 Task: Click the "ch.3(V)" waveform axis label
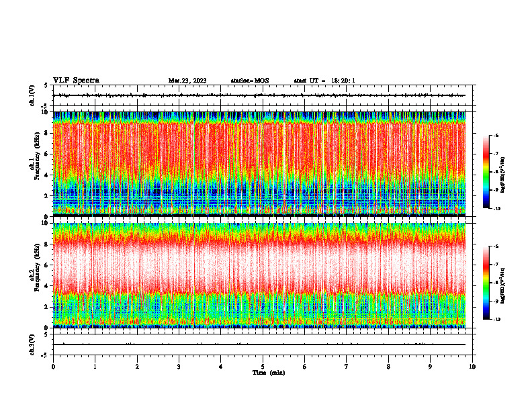pos(32,345)
